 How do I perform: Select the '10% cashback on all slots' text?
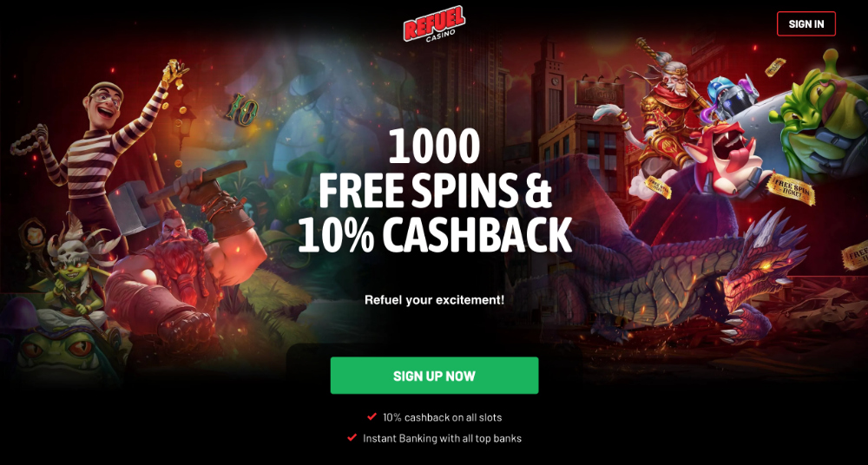click(x=443, y=417)
